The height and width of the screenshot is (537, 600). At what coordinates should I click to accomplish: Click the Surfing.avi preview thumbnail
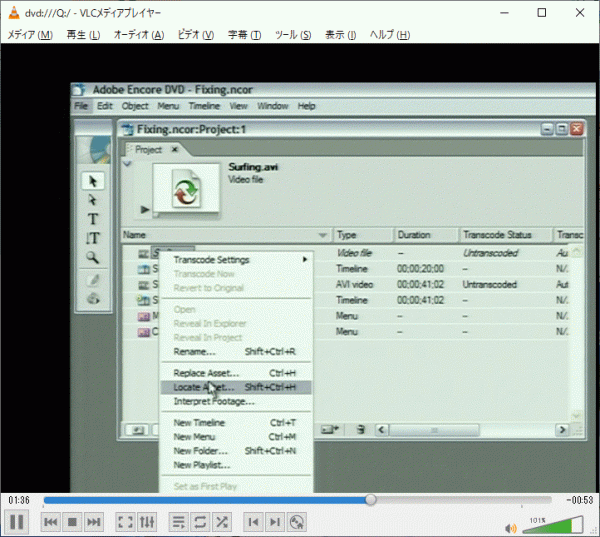(x=186, y=188)
